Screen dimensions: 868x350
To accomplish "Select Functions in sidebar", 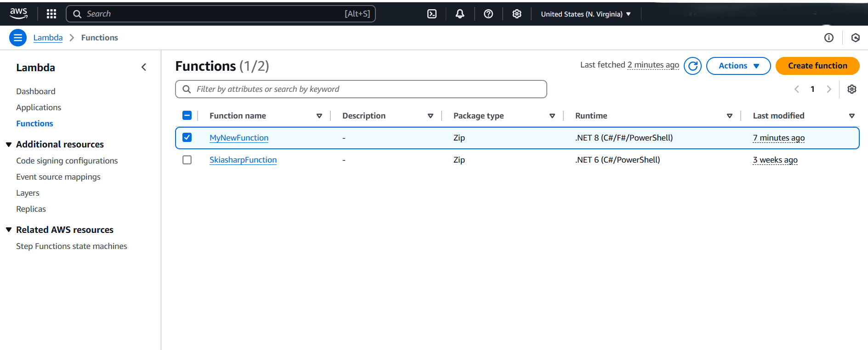I will (x=34, y=124).
